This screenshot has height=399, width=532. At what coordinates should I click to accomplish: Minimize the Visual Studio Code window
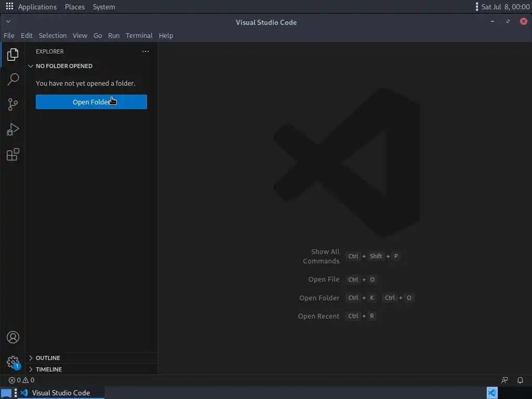pyautogui.click(x=493, y=21)
